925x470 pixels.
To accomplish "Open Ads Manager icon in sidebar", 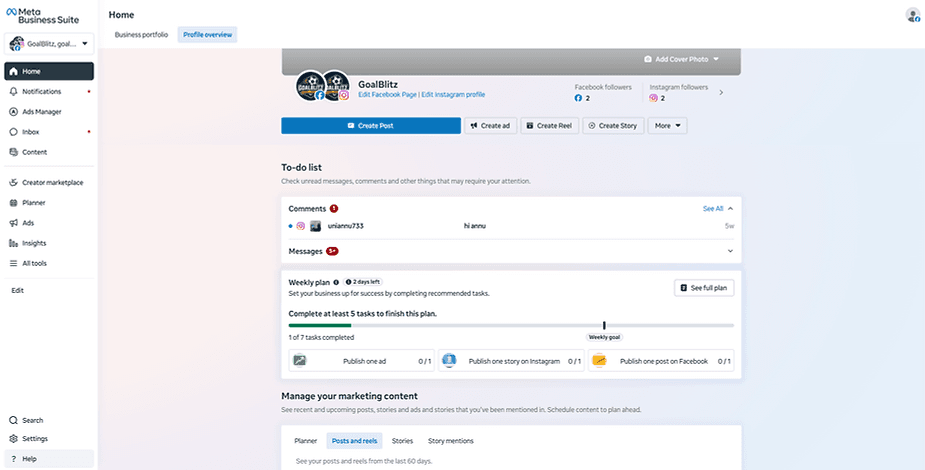I will coord(14,111).
